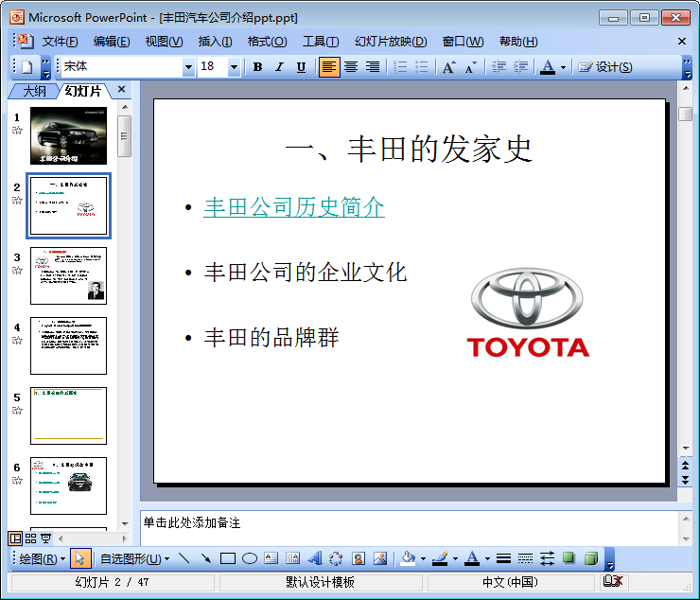Open the 编辑 Edit menu

coord(112,42)
